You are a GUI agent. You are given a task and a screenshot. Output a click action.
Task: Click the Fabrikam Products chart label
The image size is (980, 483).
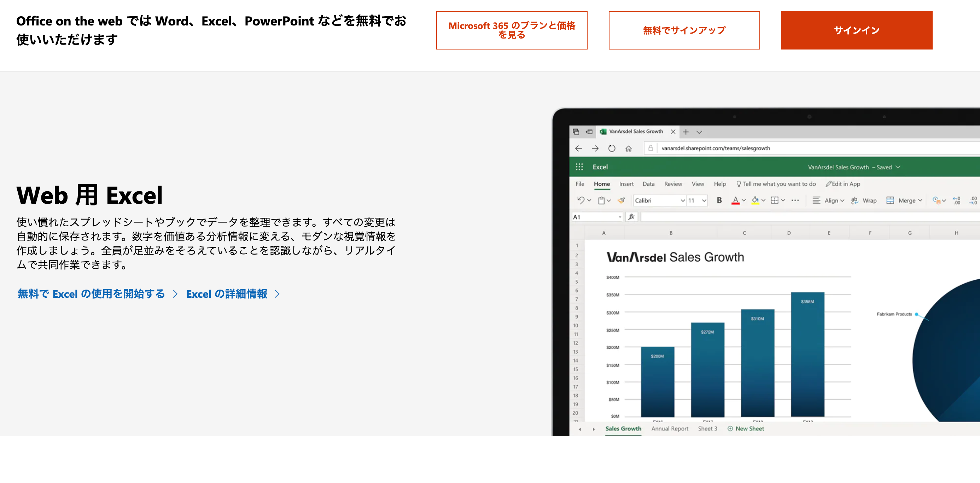coord(894,314)
